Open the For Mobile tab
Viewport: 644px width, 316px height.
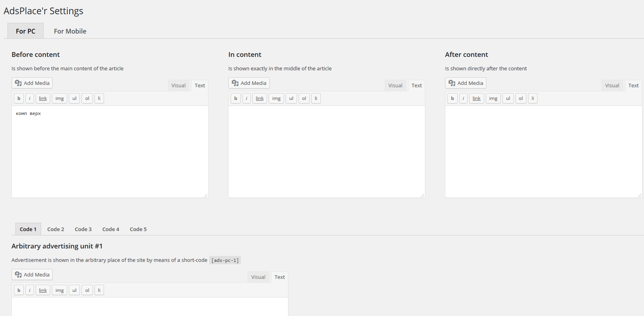tap(70, 31)
